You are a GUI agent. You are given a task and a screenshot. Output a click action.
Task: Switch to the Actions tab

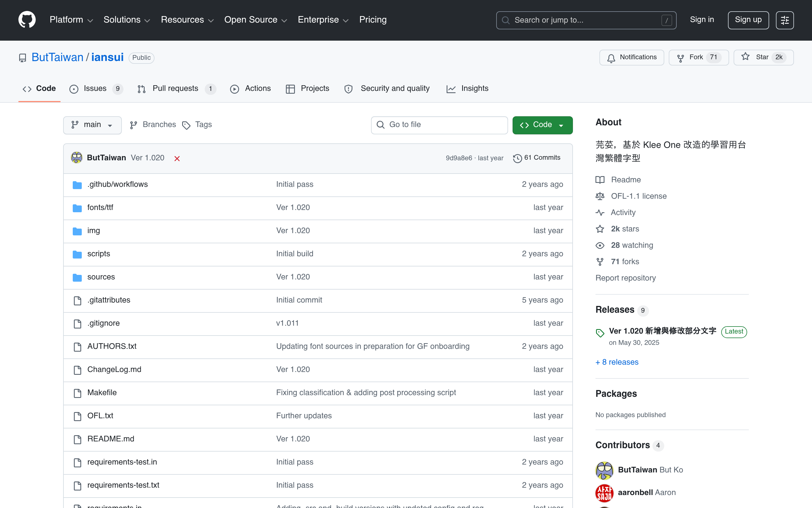tap(250, 89)
